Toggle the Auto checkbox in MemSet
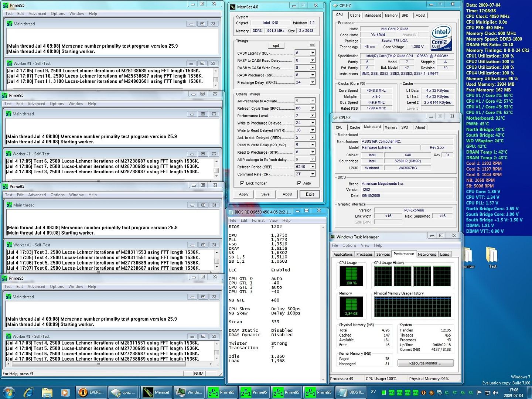The image size is (532, 399). pos(299,183)
